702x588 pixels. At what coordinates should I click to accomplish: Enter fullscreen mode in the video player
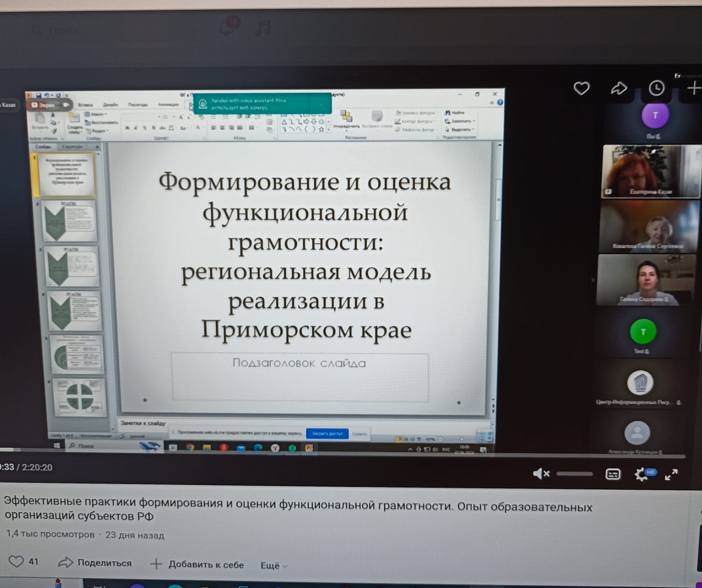tap(671, 474)
